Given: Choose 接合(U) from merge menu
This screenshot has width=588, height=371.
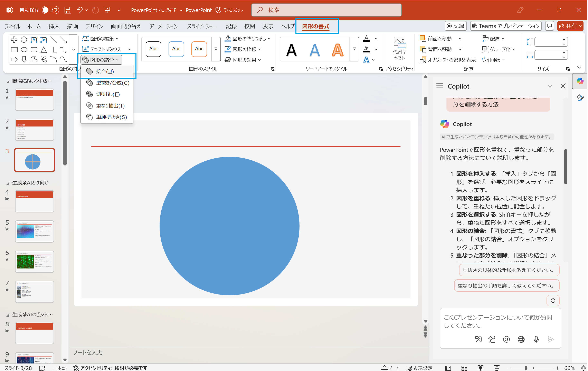Looking at the screenshot, I should (x=107, y=71).
